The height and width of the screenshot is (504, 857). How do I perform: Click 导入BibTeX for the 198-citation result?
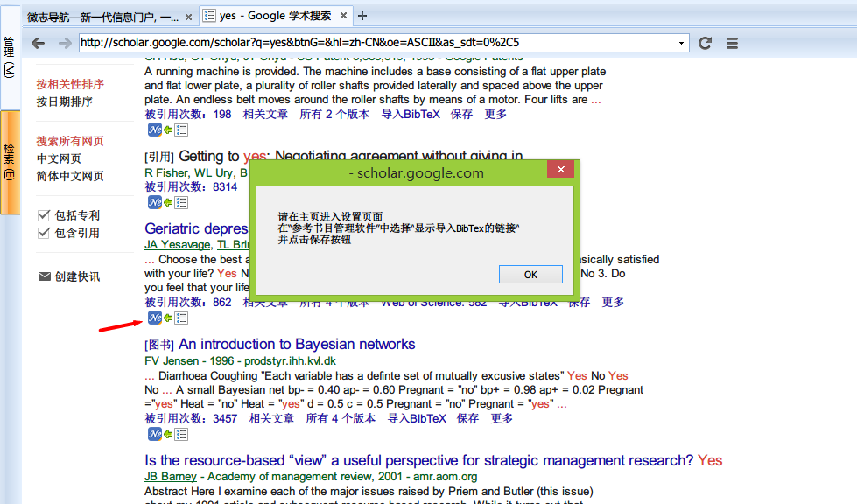coord(411,114)
